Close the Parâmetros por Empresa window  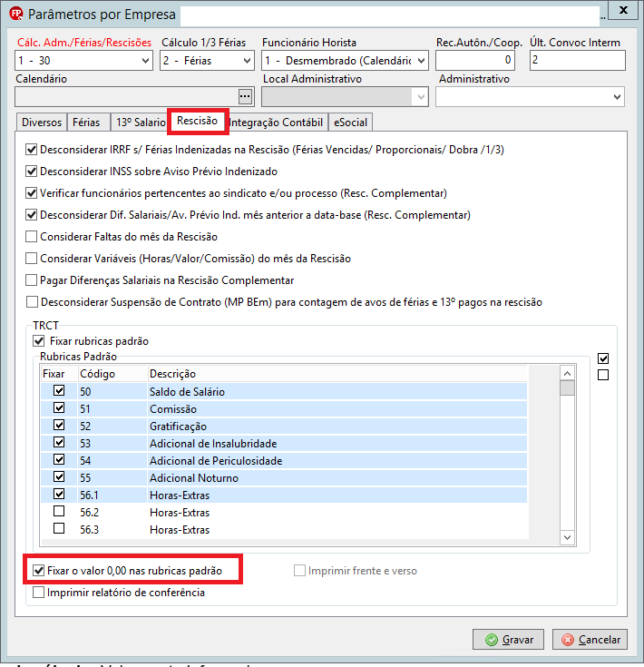pyautogui.click(x=623, y=10)
